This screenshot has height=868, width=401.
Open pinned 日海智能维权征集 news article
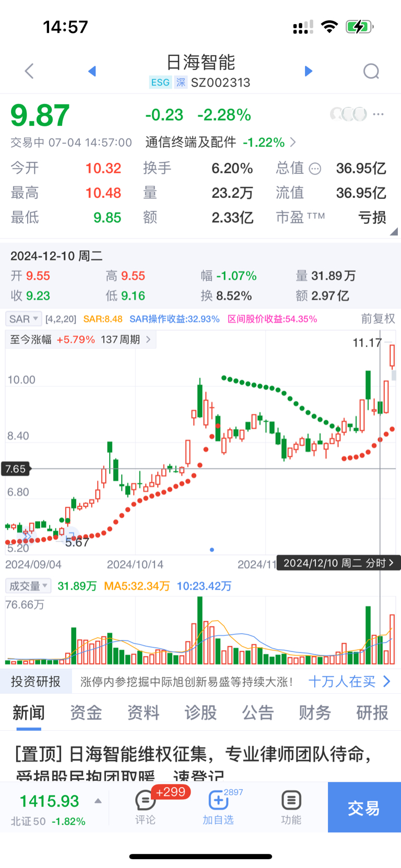(193, 763)
